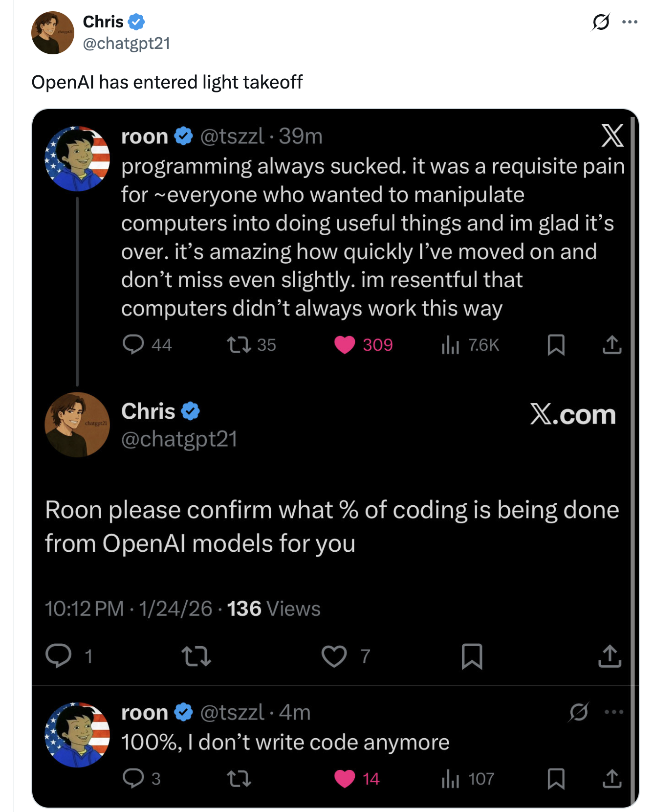655x812 pixels.
Task: Open the @tszzl handle on roon's first tweet
Action: point(232,136)
